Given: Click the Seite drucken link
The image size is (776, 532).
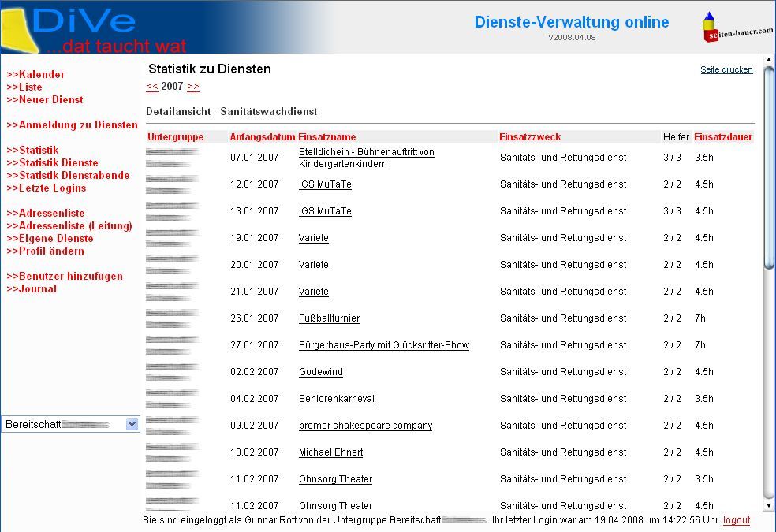Looking at the screenshot, I should click(x=726, y=69).
